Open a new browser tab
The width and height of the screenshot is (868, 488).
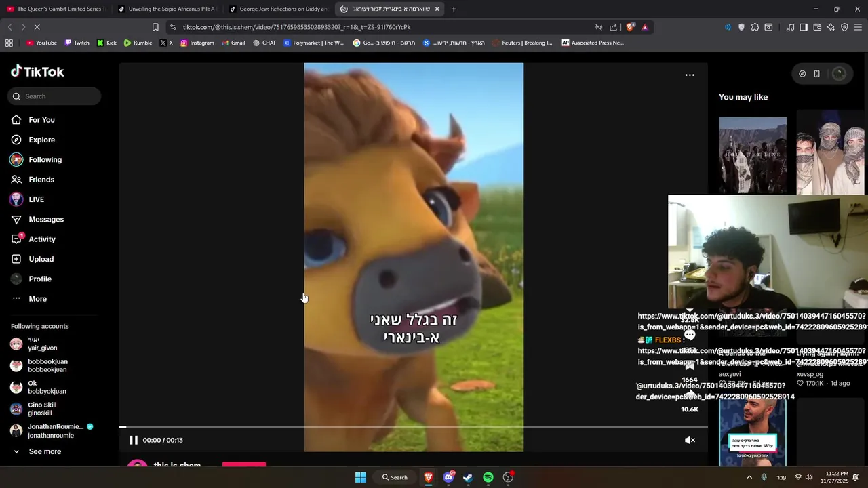point(454,9)
